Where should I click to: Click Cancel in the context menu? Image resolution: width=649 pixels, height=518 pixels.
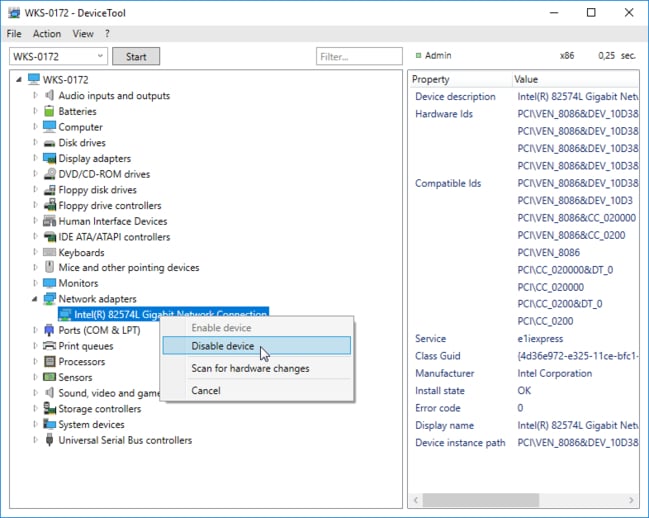[205, 390]
